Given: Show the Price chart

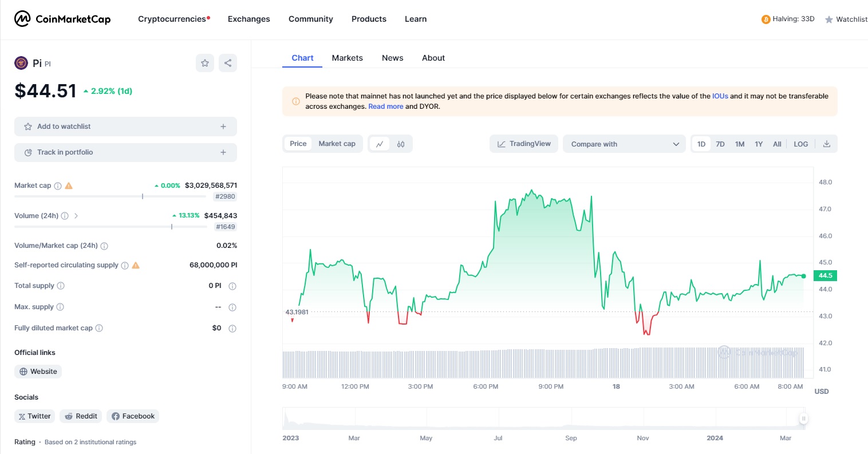Looking at the screenshot, I should click(x=298, y=144).
